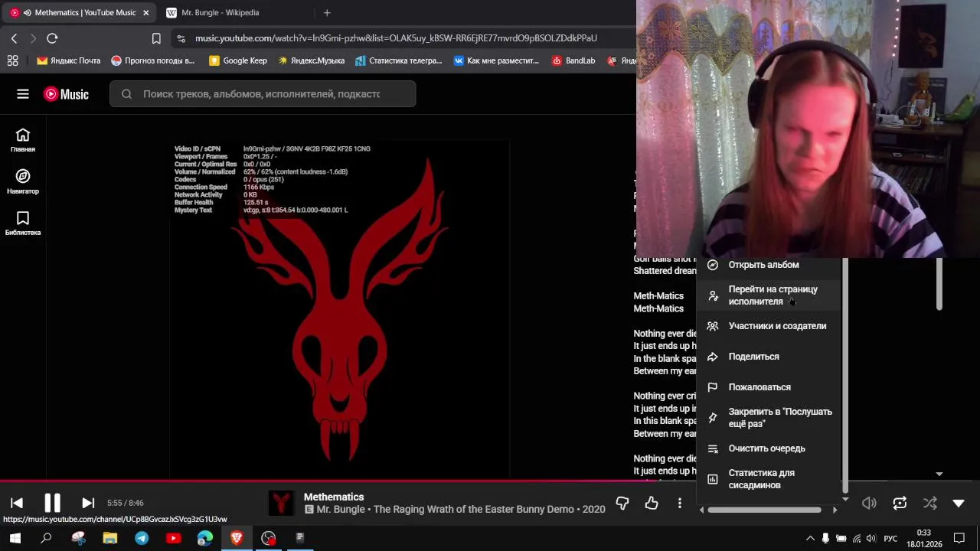Image resolution: width=980 pixels, height=551 pixels.
Task: Open the Статистика телеграм bookmark
Action: [398, 60]
